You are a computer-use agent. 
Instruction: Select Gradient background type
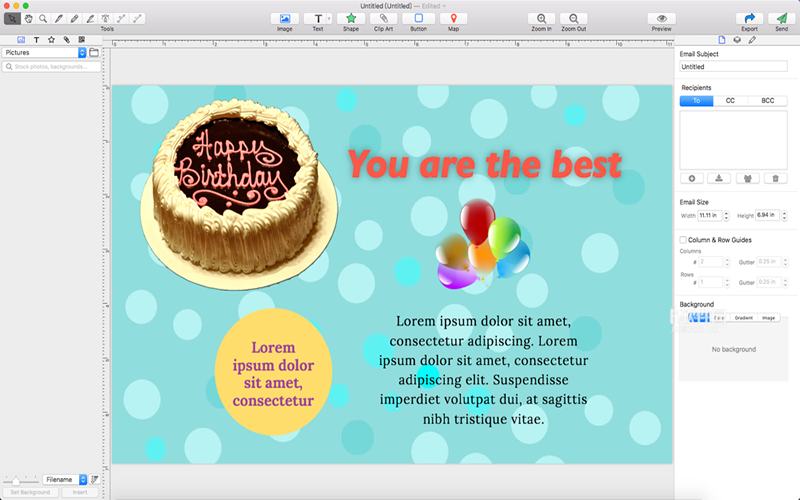[x=743, y=318]
